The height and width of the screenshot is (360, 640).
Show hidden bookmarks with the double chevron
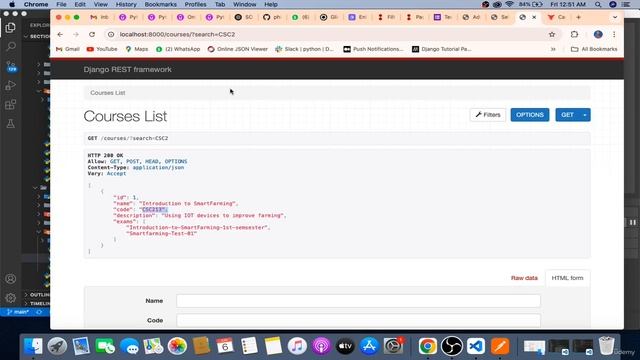(x=553, y=49)
